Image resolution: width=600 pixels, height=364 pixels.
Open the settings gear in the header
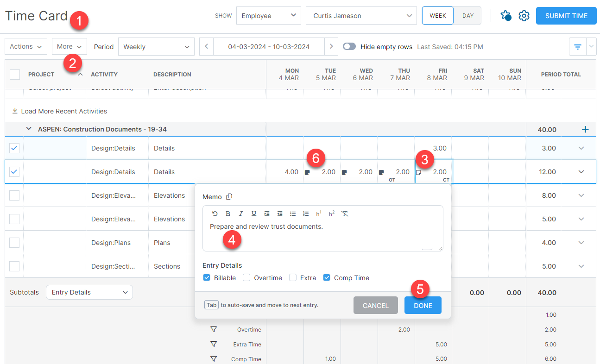(524, 15)
